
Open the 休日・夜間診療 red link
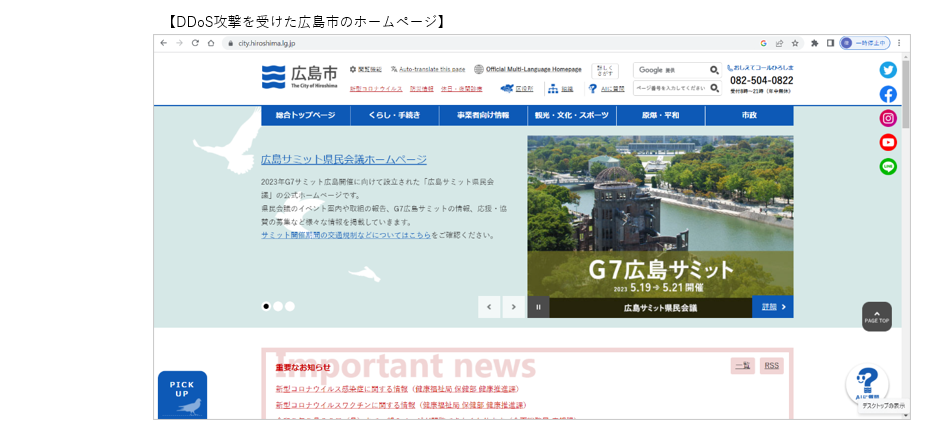[x=461, y=89]
